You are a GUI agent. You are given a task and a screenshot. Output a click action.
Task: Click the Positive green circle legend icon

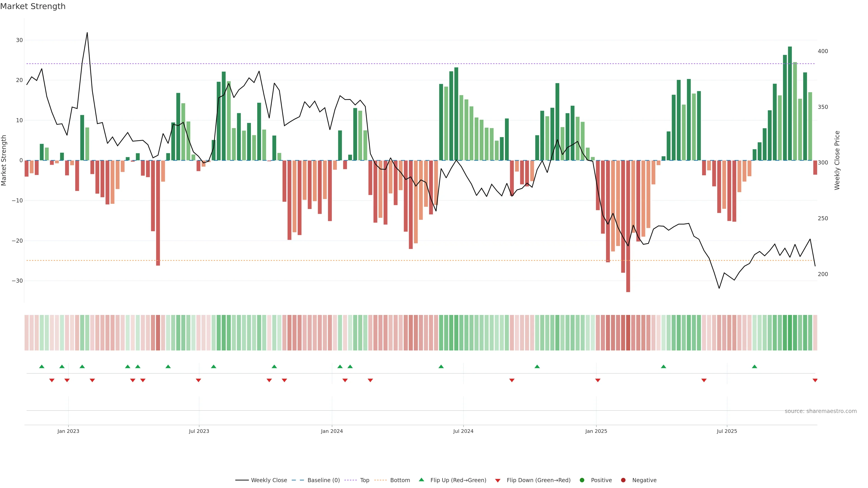582,480
